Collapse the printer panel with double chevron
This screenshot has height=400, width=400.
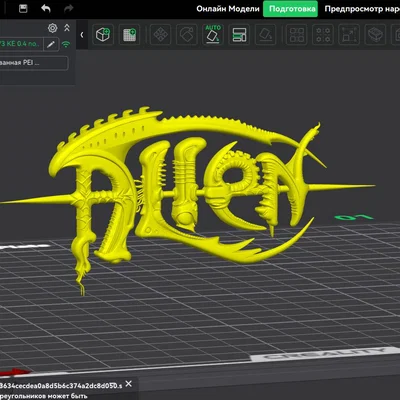67,28
